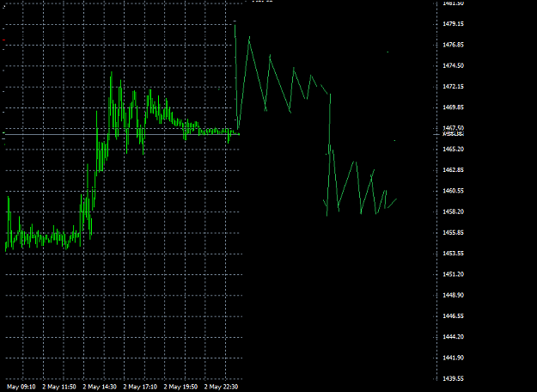This screenshot has height=392, width=537.
Task: Pick the 1462.85 price axis label
Action: [453, 170]
